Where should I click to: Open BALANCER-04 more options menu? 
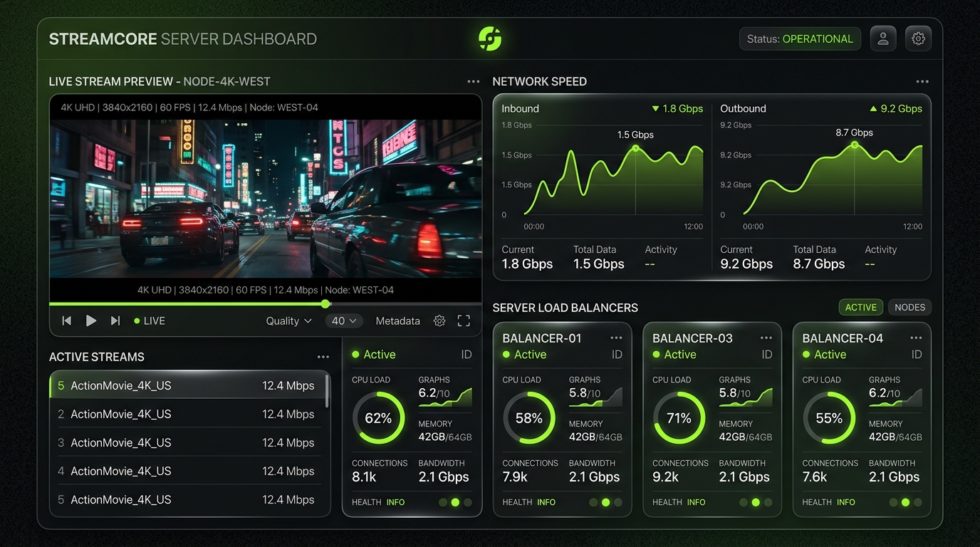point(916,338)
